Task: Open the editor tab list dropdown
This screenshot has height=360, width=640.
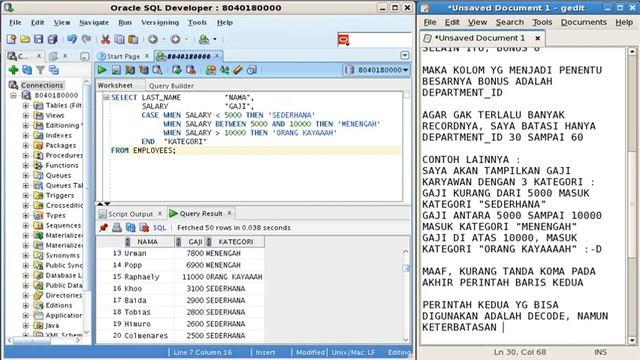Action: pos(404,55)
